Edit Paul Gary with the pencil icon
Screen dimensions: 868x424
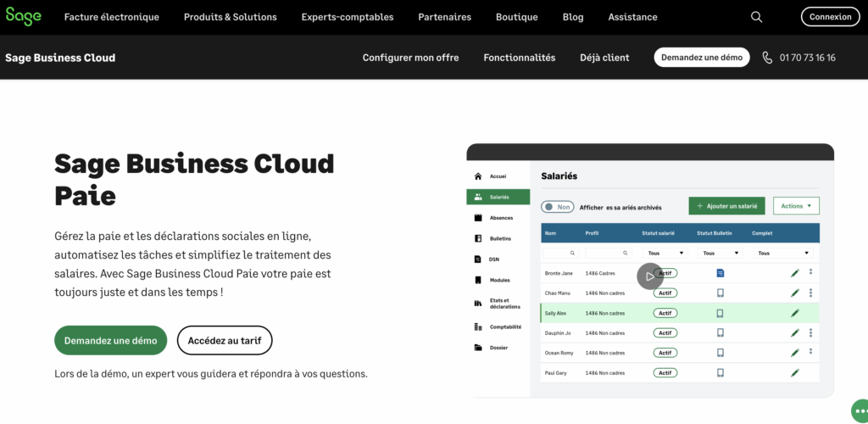pyautogui.click(x=795, y=372)
